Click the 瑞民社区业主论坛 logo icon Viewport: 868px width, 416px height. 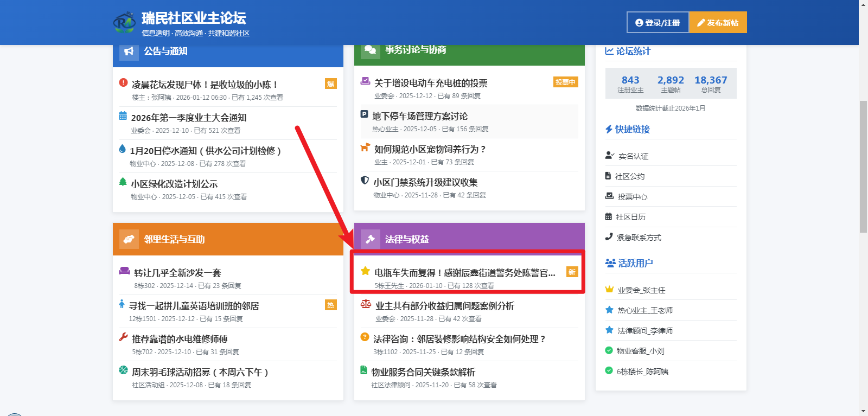(x=124, y=22)
